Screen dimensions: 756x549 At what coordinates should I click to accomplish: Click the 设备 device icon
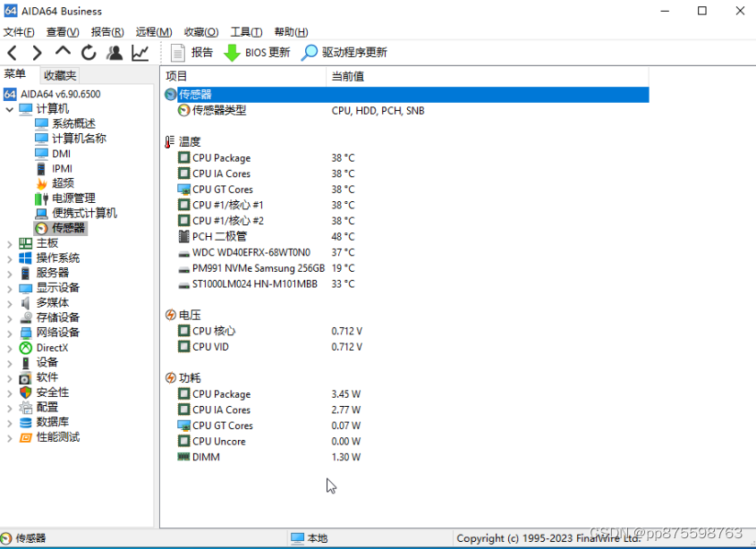coord(26,362)
